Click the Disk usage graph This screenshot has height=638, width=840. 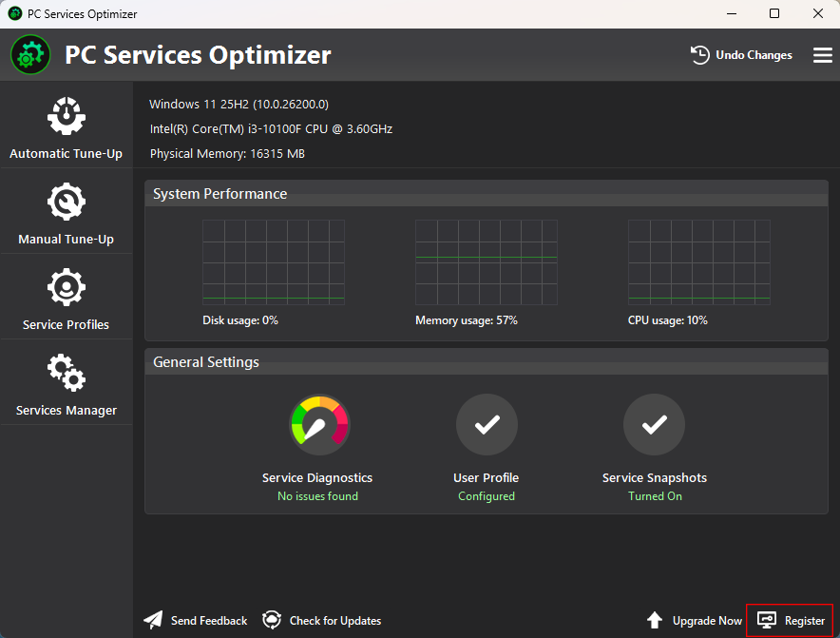tap(274, 262)
